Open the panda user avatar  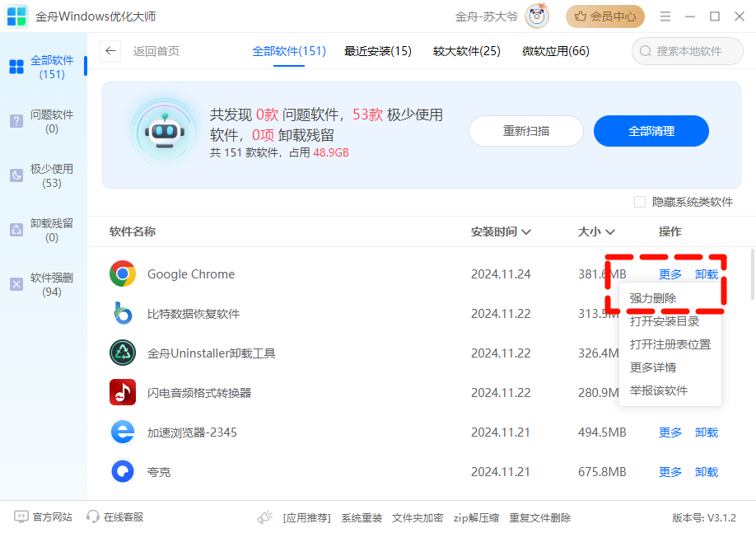pyautogui.click(x=537, y=16)
